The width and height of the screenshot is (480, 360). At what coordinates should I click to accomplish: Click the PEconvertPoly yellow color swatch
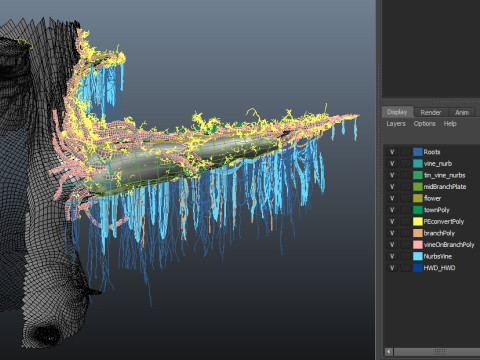click(x=418, y=222)
